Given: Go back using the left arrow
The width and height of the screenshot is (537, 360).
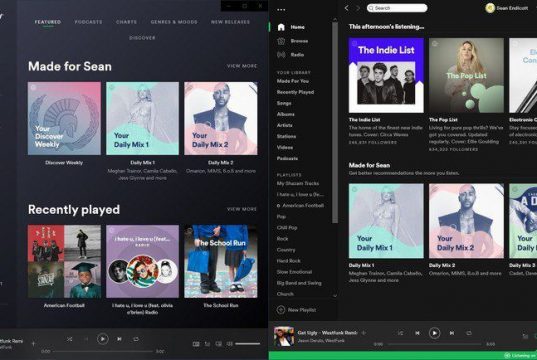Looking at the screenshot, I should (347, 8).
